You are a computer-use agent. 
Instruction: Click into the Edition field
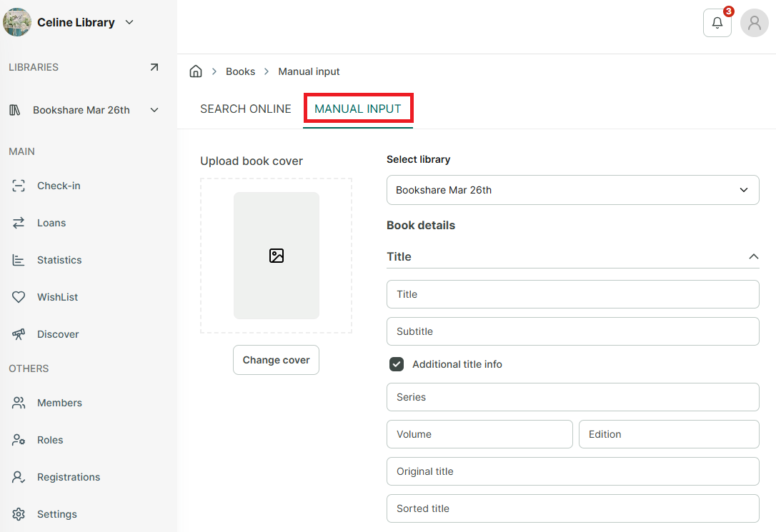pyautogui.click(x=669, y=434)
